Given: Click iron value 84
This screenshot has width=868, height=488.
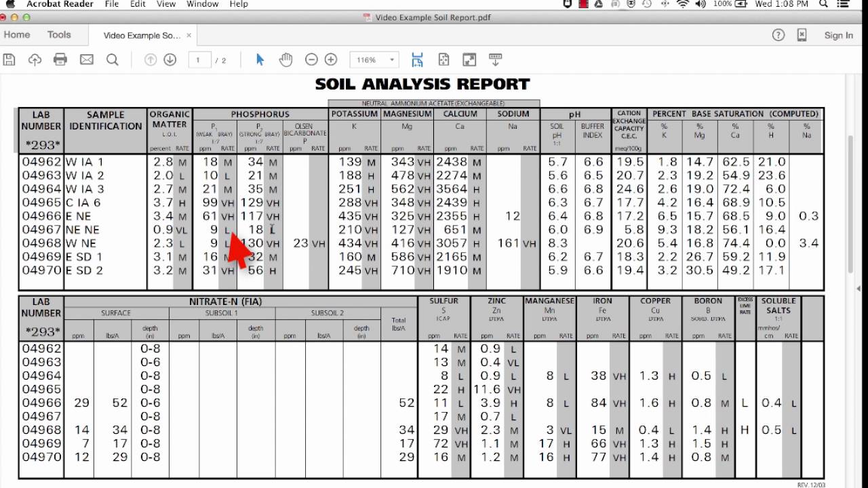Looking at the screenshot, I should 598,403.
